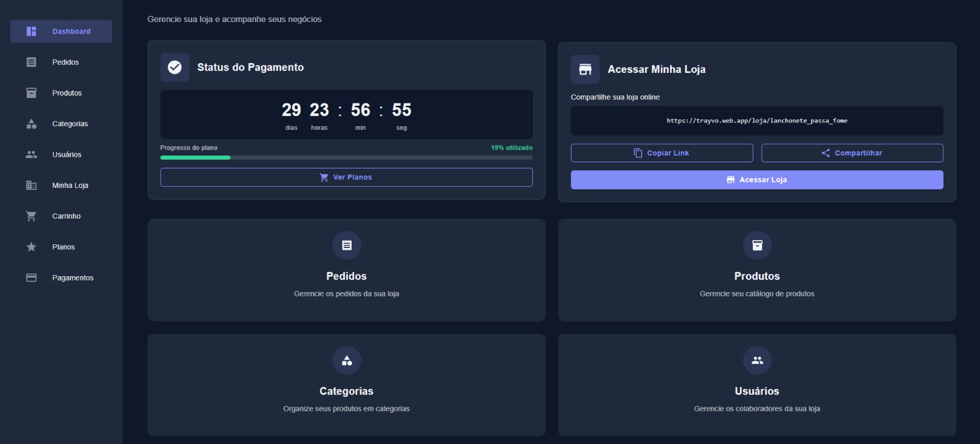Viewport: 980px width, 444px height.
Task: Click the storefront icon beside Acessar Minha Loja
Action: [x=585, y=69]
